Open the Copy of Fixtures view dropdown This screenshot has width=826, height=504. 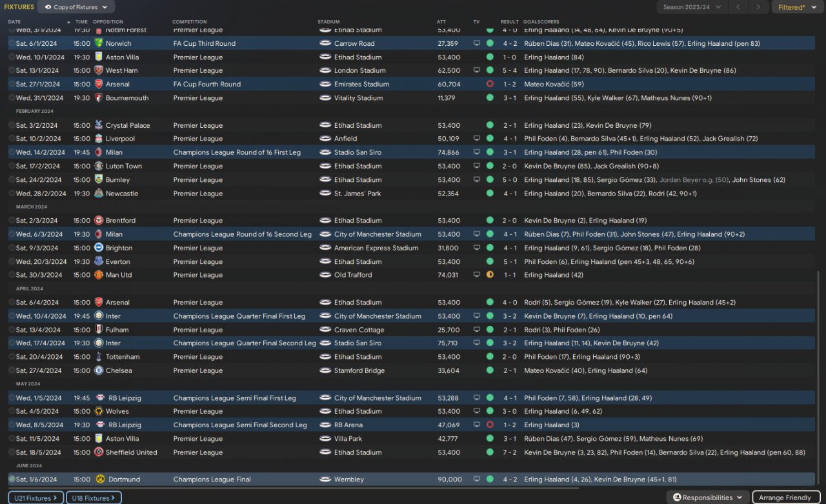point(76,7)
